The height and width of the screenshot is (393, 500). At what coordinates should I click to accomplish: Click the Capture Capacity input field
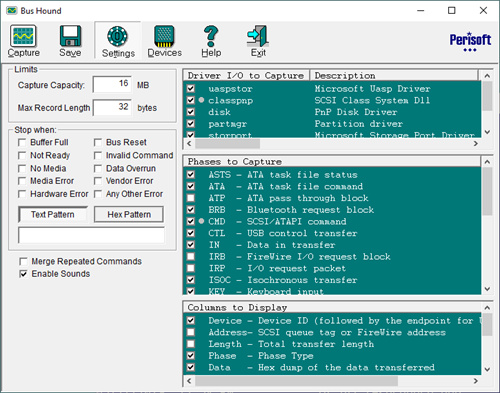tap(112, 84)
